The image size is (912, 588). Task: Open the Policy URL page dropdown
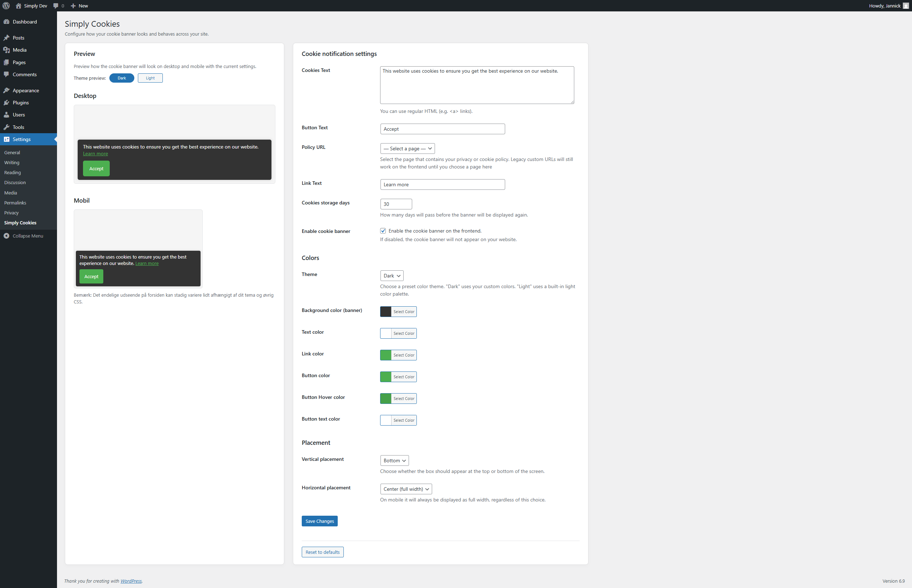pos(407,149)
